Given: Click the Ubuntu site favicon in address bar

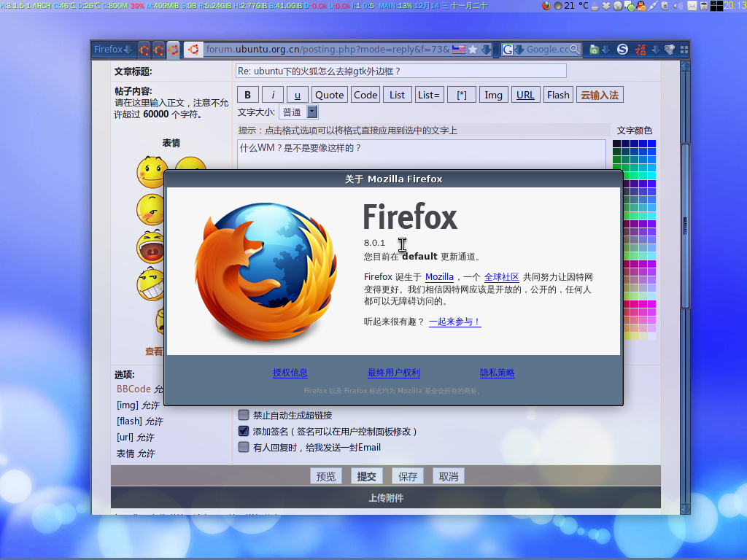Looking at the screenshot, I should [x=193, y=50].
